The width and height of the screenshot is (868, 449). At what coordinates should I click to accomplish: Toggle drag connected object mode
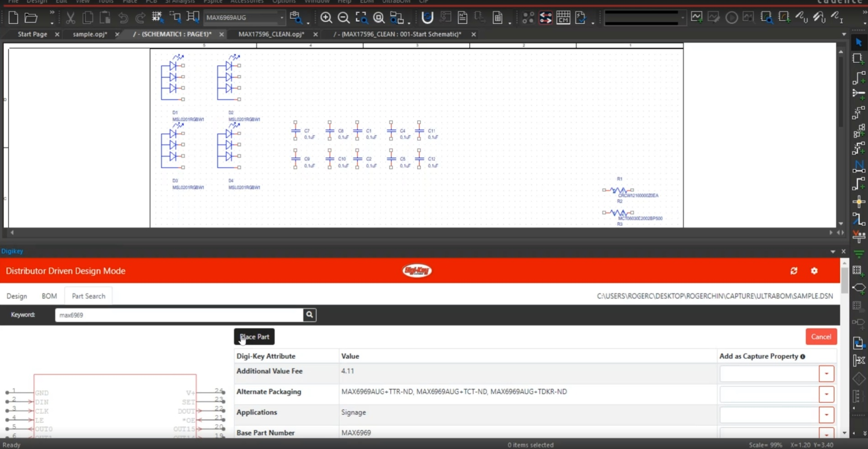pyautogui.click(x=192, y=18)
